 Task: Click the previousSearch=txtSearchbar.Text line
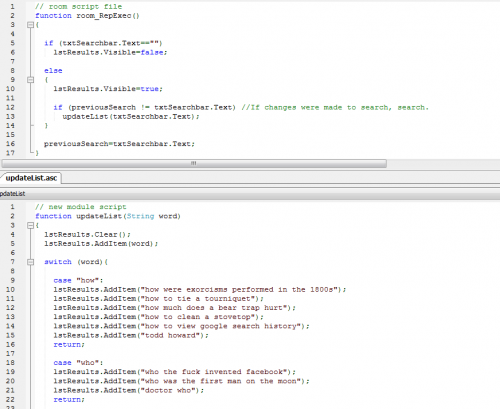point(119,144)
